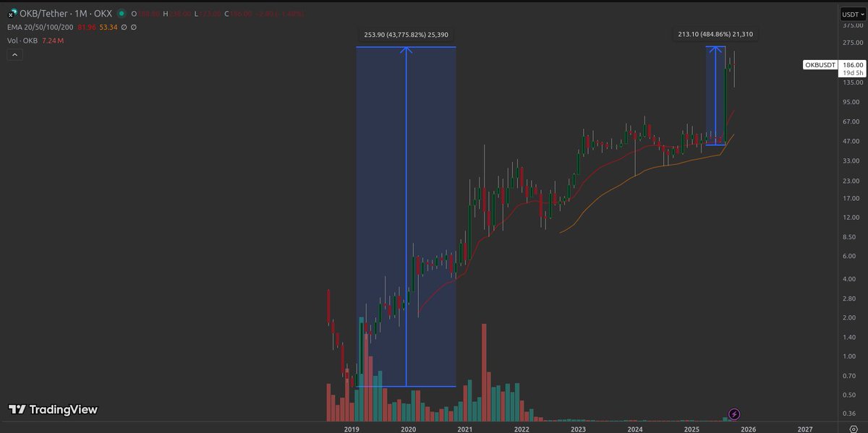Click the 95.00 price scale label
Viewport: 868px width, 433px height.
click(851, 102)
